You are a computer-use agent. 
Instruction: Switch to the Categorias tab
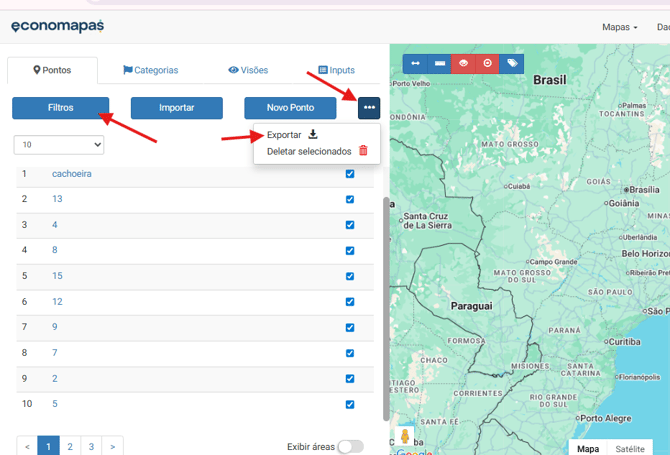(x=151, y=70)
